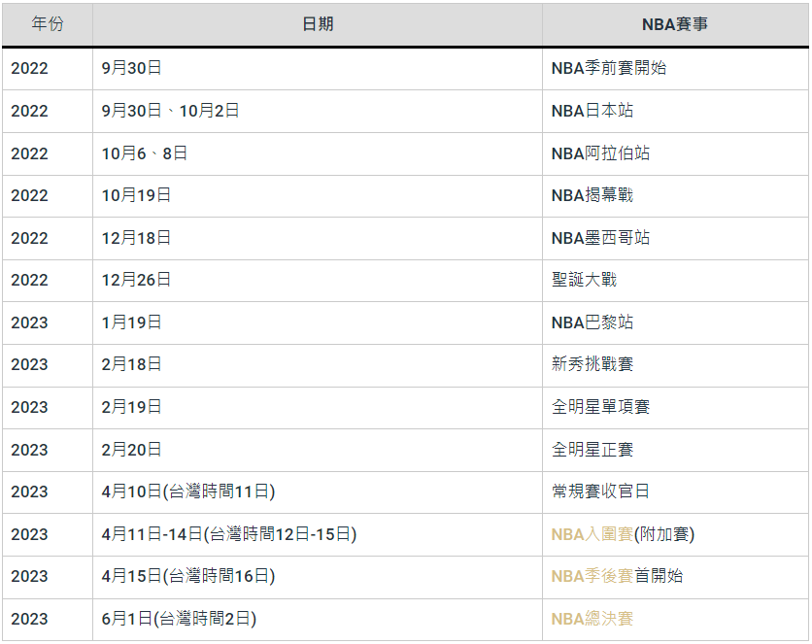The image size is (812, 644).
Task: Click the 全明星正賽 cell
Action: coord(592,450)
